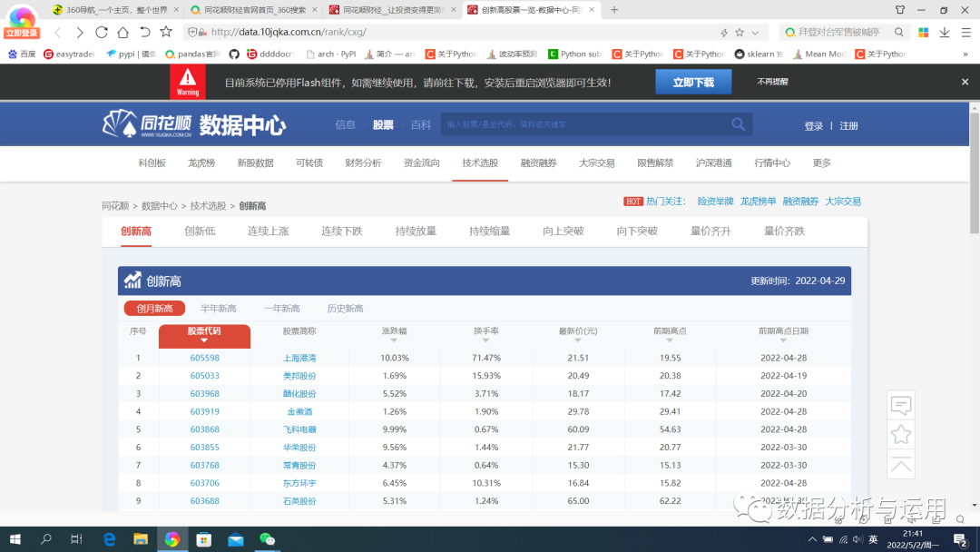Dismiss the Flash warning bar with X

(965, 82)
